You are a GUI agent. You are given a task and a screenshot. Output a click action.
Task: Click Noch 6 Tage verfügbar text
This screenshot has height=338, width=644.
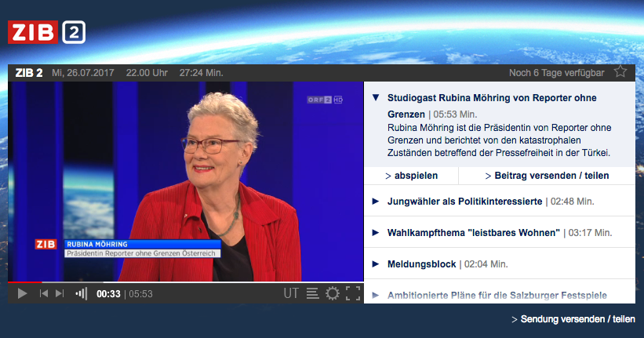[x=556, y=73]
